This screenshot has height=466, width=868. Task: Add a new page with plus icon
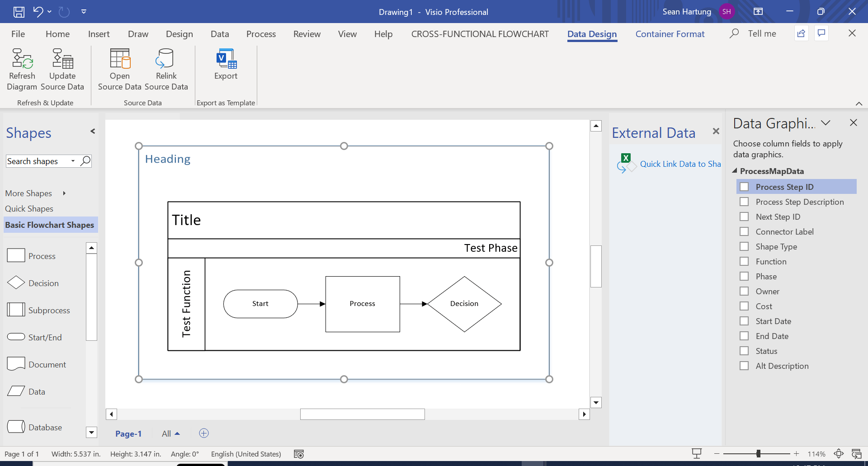coord(204,433)
